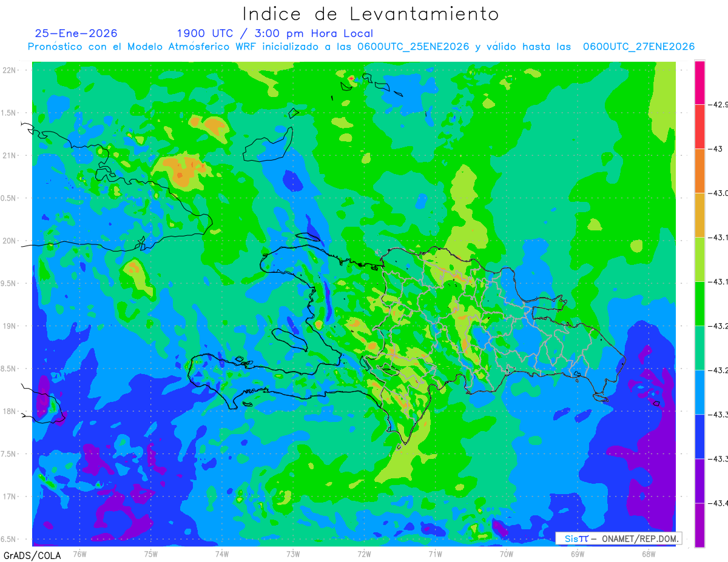Screen dimensions: 728x562
Task: Click the '22N' latitude label
Action: click(x=10, y=70)
